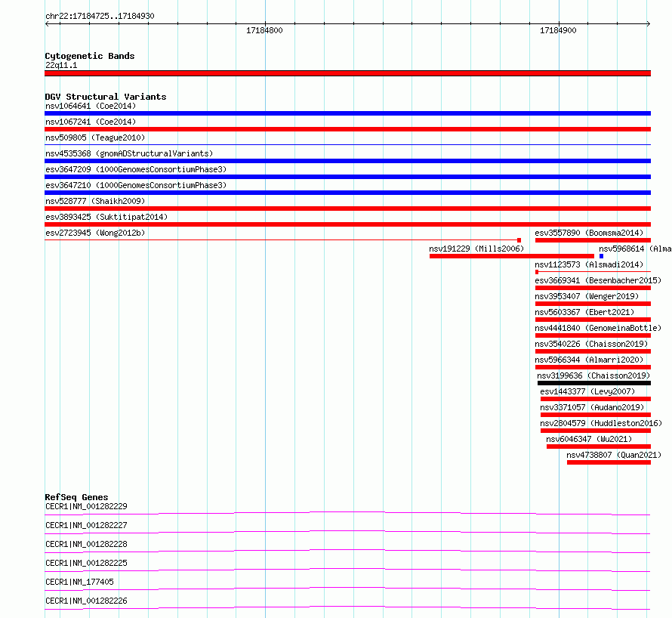Screen dimensions: 672x618
Task: Open nsv2804579 (Huddleston2016) variant
Action: click(601, 423)
